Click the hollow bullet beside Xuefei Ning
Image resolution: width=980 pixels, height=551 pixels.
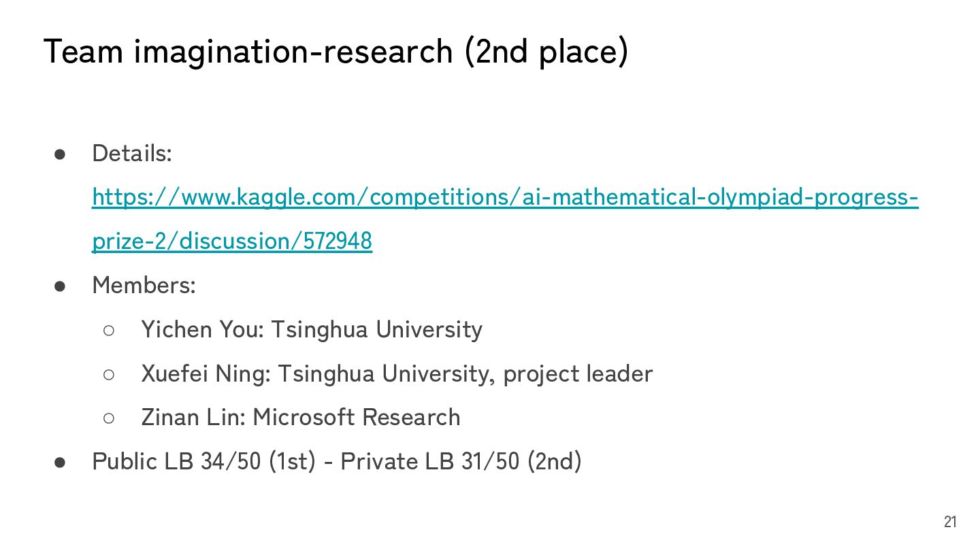pyautogui.click(x=109, y=374)
